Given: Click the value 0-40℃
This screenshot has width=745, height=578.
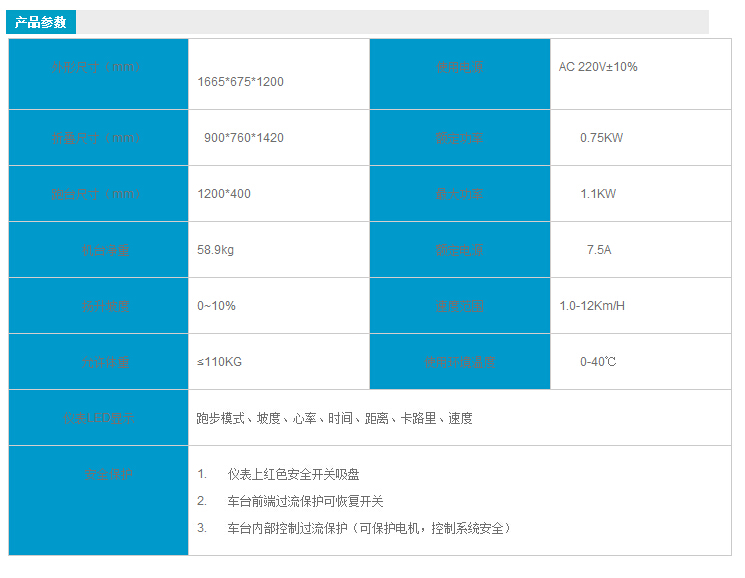Looking at the screenshot, I should pyautogui.click(x=598, y=362).
